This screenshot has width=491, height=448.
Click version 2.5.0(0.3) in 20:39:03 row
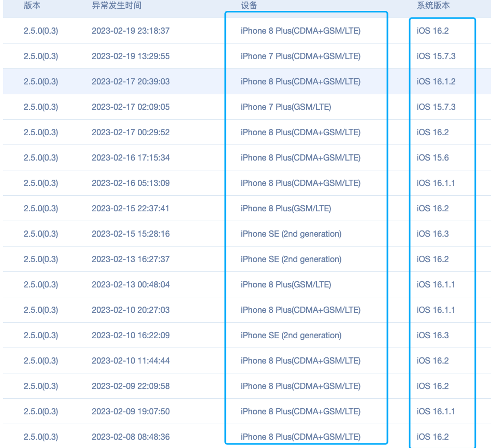click(41, 81)
